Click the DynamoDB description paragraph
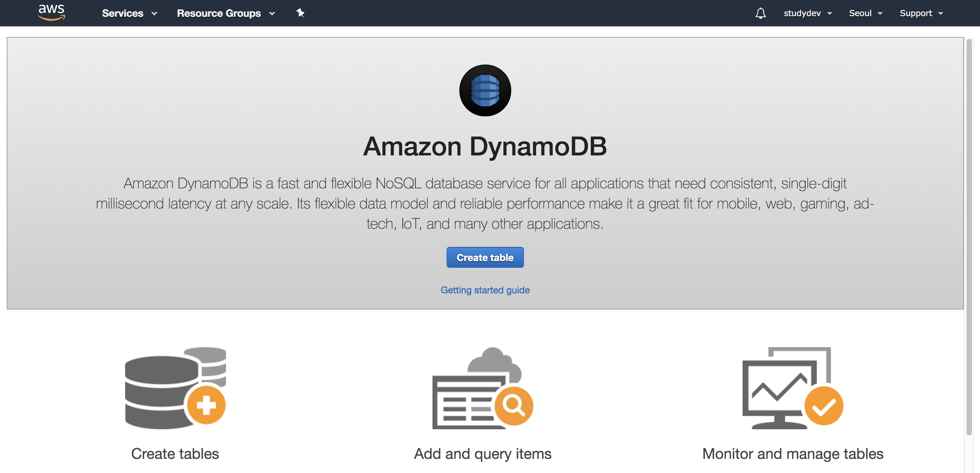The width and height of the screenshot is (980, 473). coord(485,204)
